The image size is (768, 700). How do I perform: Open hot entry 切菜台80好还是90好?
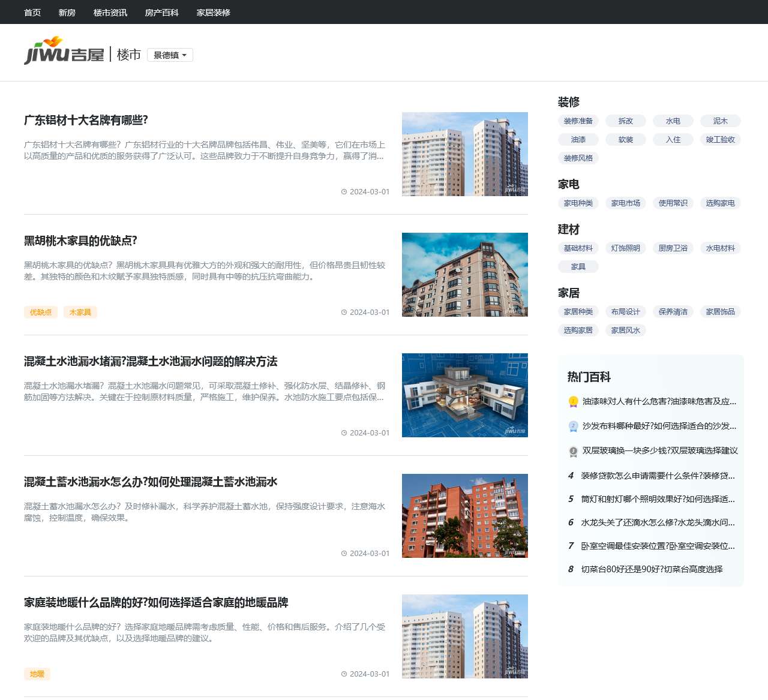coord(652,569)
